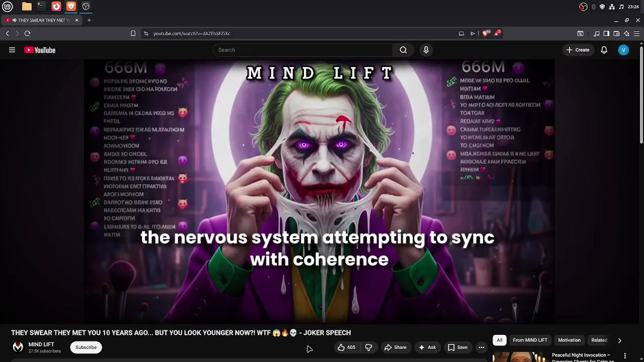Select the THEY SWEAR THEY MET browser tab
This screenshot has height=362, width=644.
pyautogui.click(x=41, y=20)
